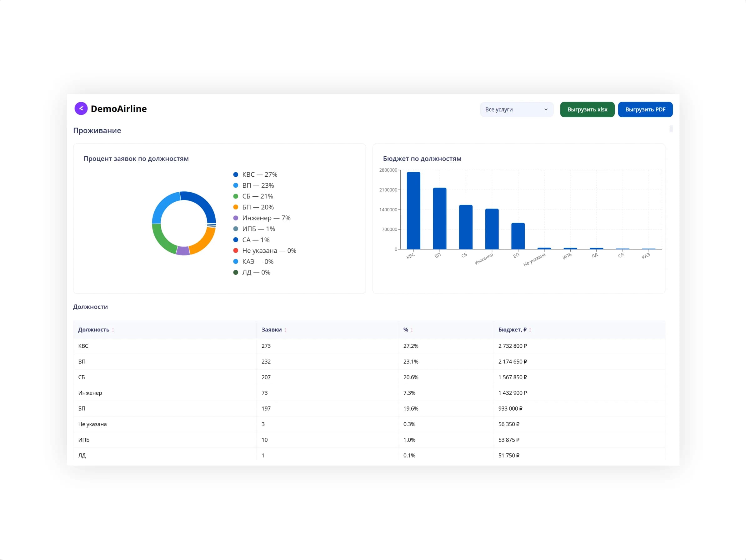Click the page scrollbar thumb
Image resolution: width=746 pixels, height=560 pixels.
point(671,129)
